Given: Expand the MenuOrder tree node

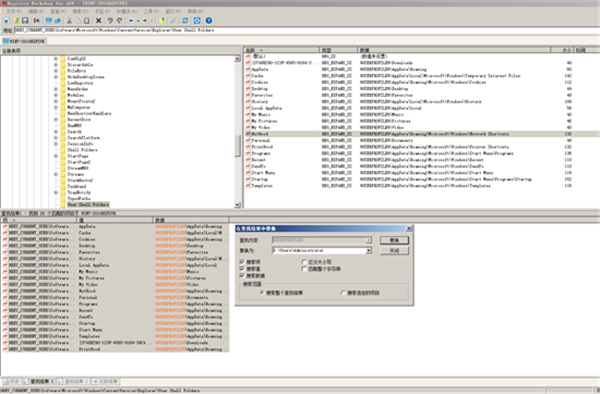Looking at the screenshot, I should pyautogui.click(x=56, y=89).
